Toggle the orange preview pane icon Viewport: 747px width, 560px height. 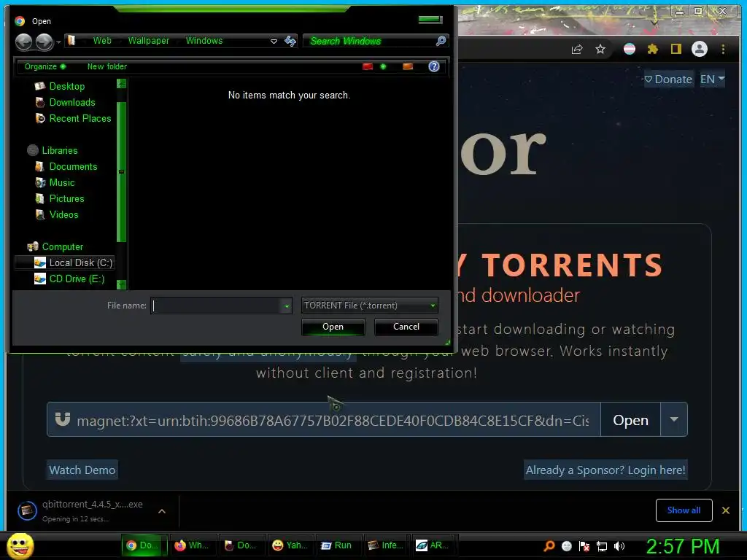pos(408,66)
